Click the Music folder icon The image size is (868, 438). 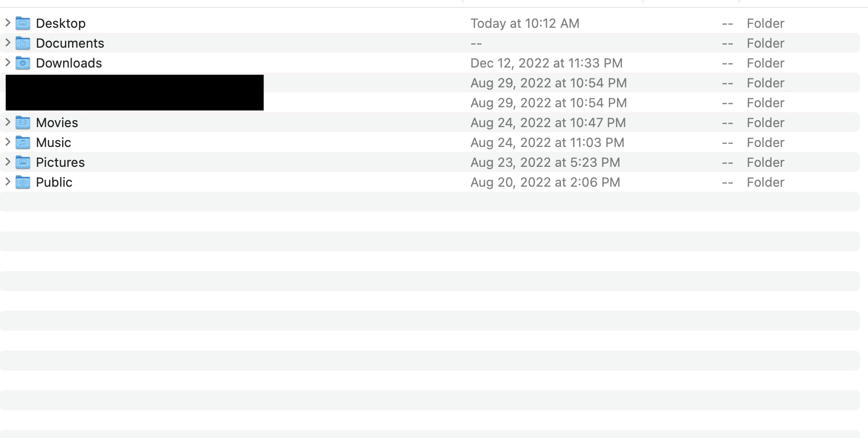pos(23,143)
